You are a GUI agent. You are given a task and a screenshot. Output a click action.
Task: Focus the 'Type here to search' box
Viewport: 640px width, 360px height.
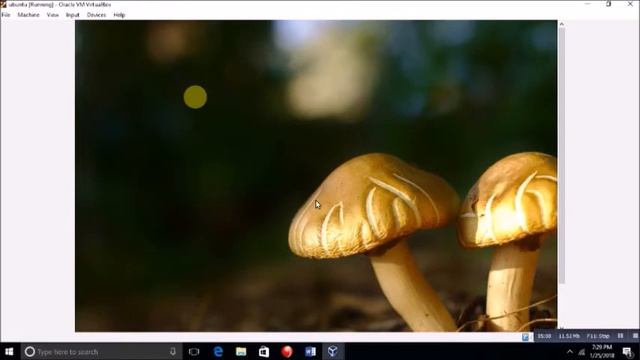pos(101,351)
